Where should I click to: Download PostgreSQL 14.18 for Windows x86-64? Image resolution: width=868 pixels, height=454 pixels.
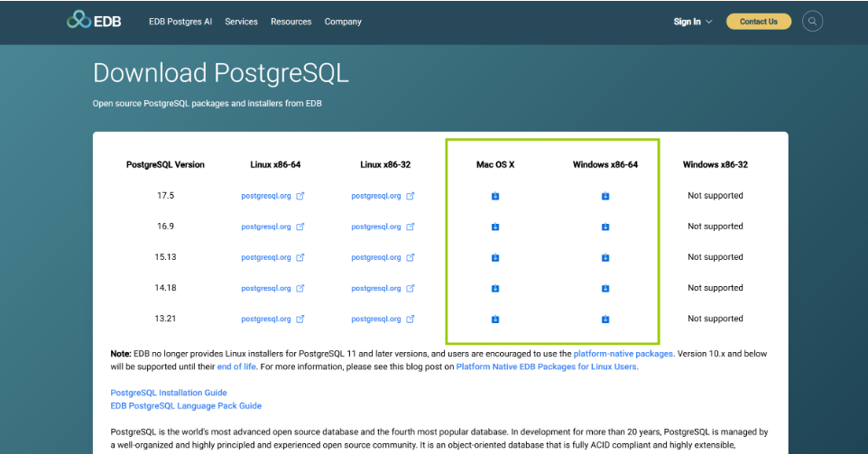coord(605,288)
